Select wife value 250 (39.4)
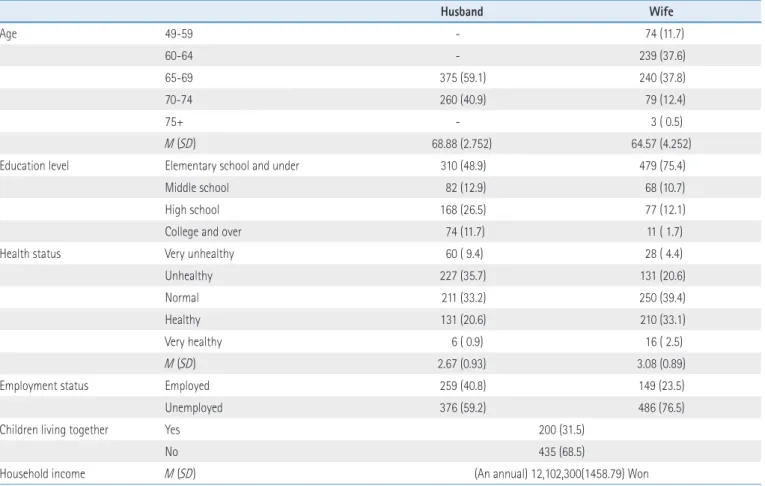Image resolution: width=765 pixels, height=486 pixels. pyautogui.click(x=662, y=297)
